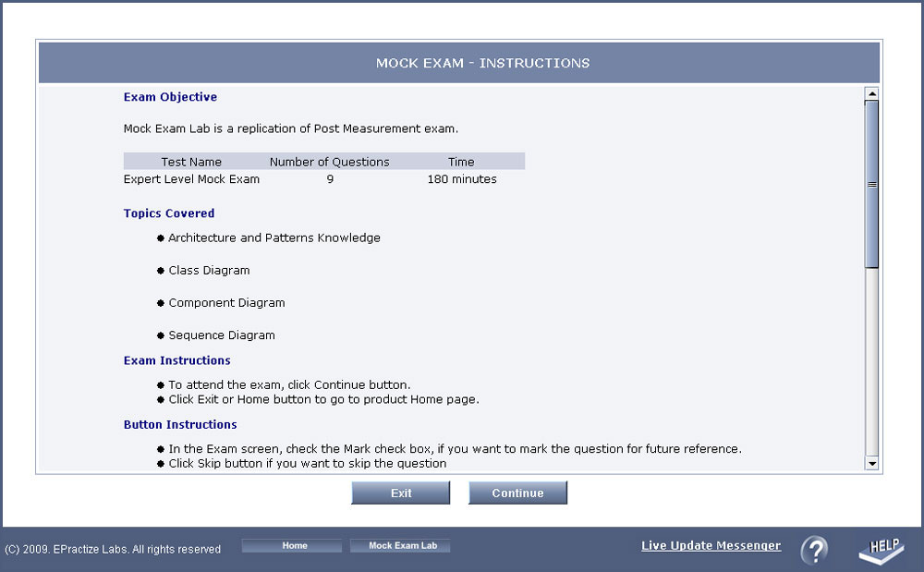Open the Mock Exam Lab footer tab
This screenshot has width=924, height=572.
pyautogui.click(x=402, y=546)
